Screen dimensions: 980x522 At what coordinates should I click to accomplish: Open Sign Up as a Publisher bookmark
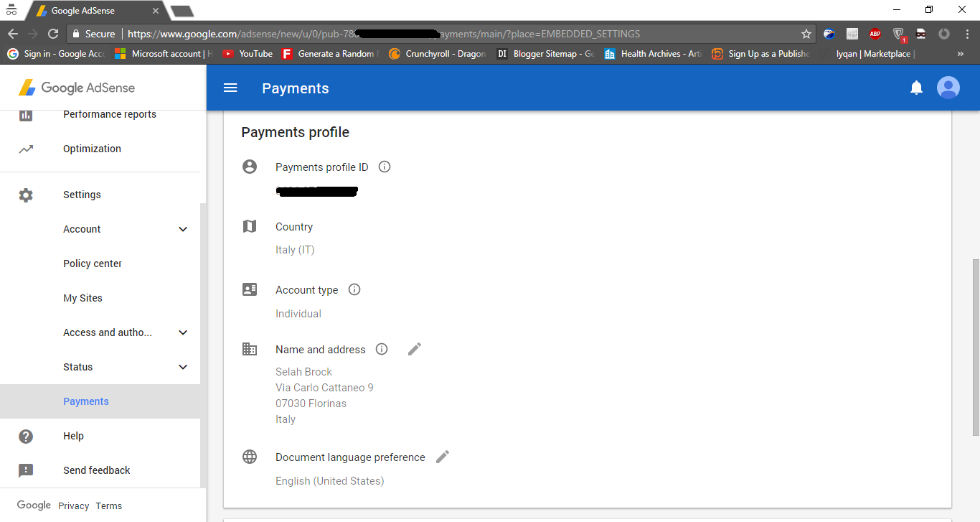point(761,54)
